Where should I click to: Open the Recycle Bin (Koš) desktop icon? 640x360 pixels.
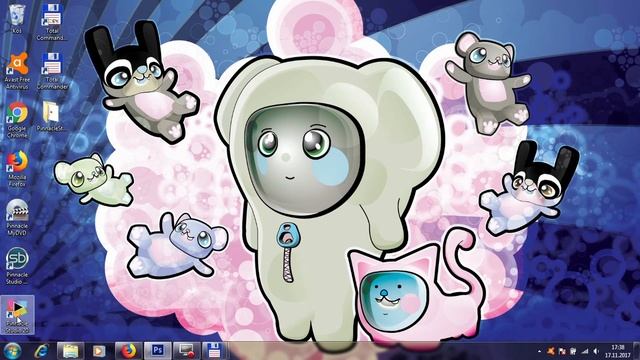click(17, 18)
